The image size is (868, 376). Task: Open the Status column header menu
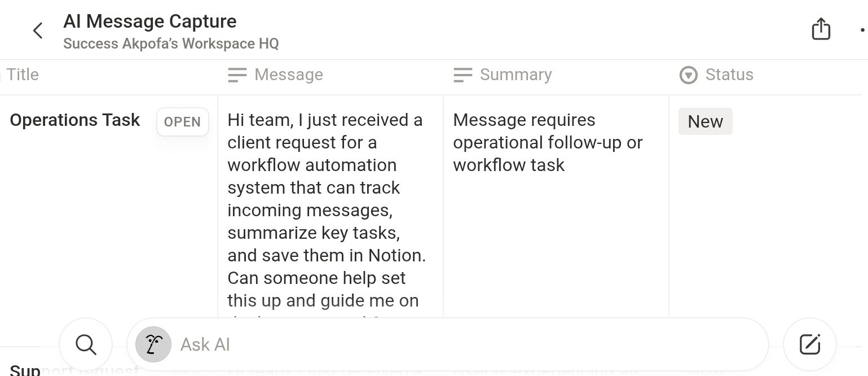click(729, 75)
